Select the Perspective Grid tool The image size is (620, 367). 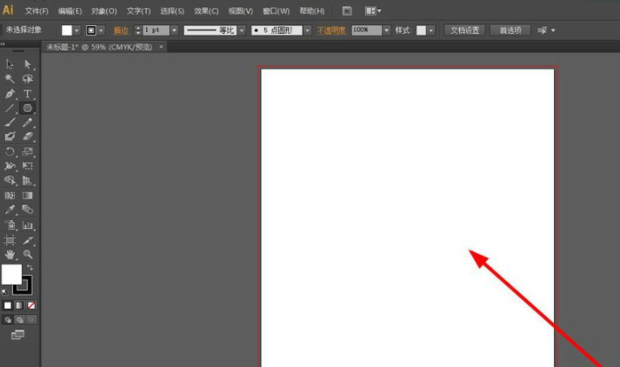pyautogui.click(x=27, y=181)
